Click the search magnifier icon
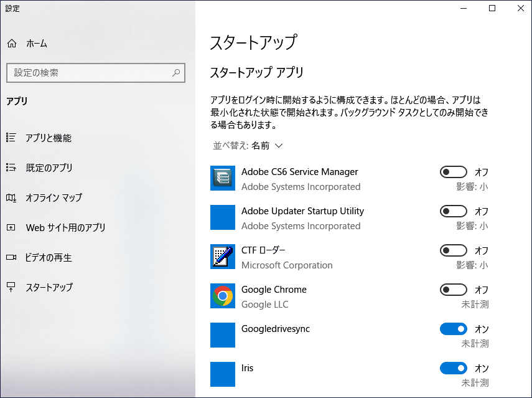 click(176, 73)
